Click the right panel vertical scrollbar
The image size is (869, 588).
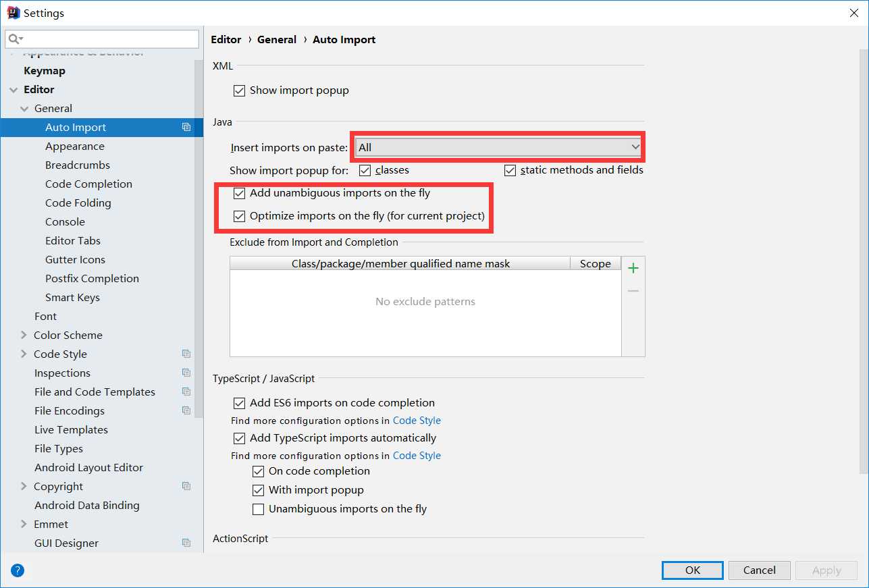tap(864, 262)
